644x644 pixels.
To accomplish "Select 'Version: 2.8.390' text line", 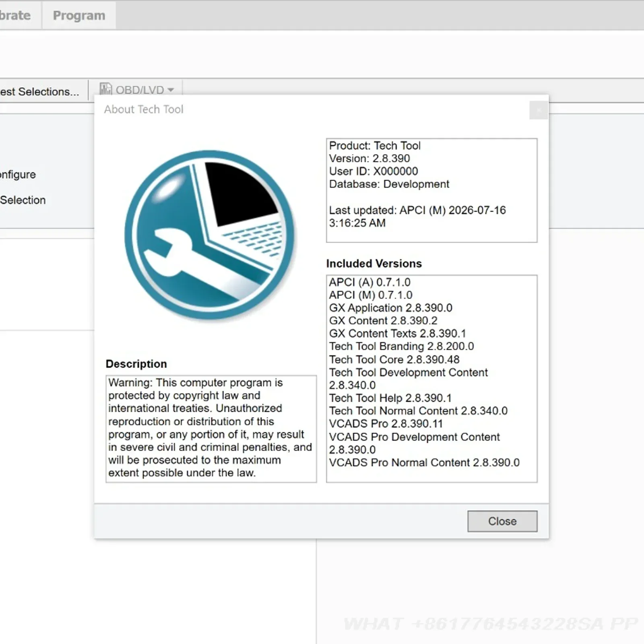I will click(369, 158).
